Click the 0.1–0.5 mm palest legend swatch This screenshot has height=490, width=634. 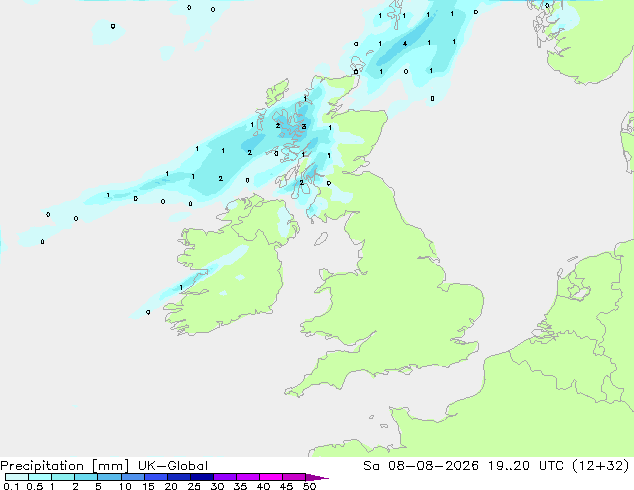[17, 477]
